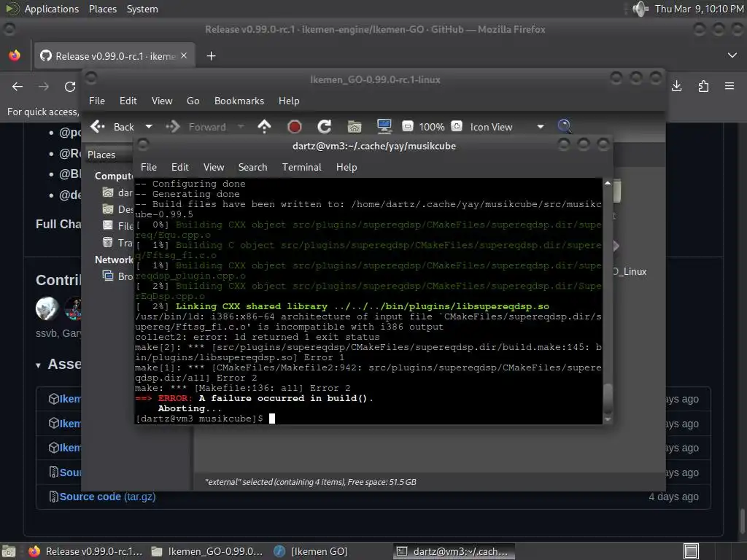Click the 100% zoom level
747x560 pixels.
pos(432,127)
